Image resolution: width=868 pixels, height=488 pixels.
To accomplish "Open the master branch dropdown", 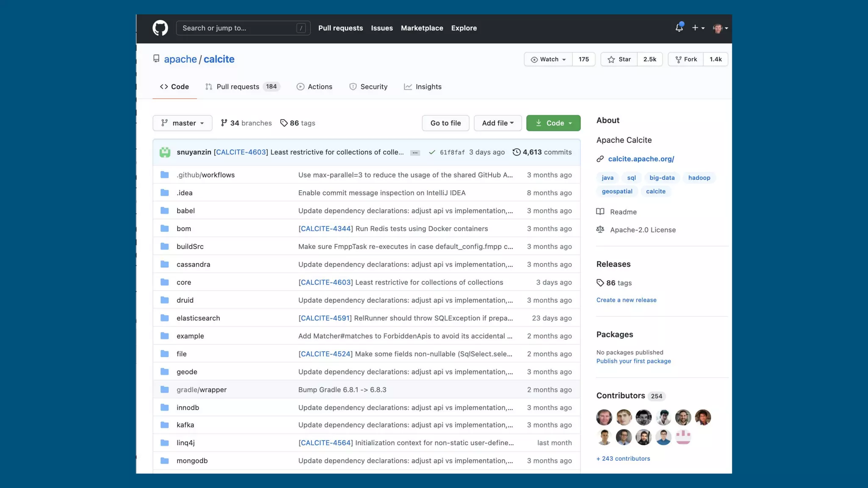I will click(x=182, y=123).
